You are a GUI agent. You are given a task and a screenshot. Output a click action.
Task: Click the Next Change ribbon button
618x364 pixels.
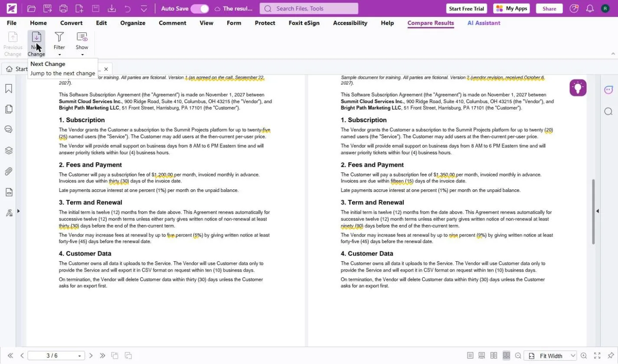pos(36,44)
